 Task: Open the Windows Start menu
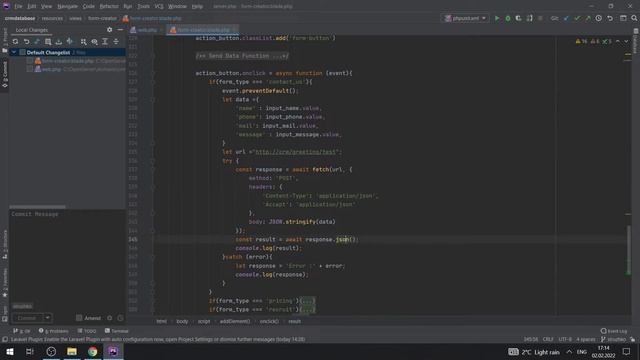click(x=9, y=351)
